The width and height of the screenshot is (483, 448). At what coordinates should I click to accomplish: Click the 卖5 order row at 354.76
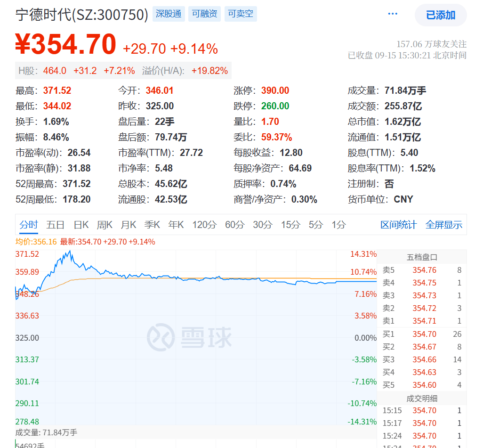(422, 270)
